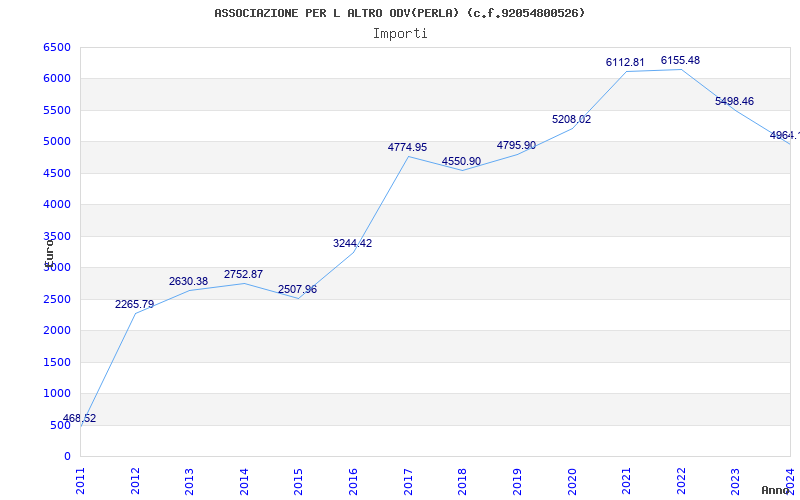Select the Importi subtitle
Image resolution: width=800 pixels, height=500 pixels.
[x=400, y=34]
